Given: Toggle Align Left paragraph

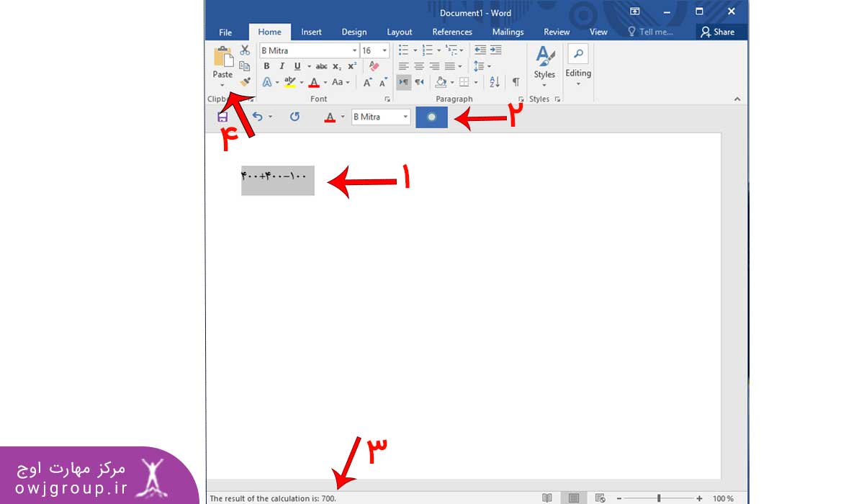Looking at the screenshot, I should tap(403, 66).
